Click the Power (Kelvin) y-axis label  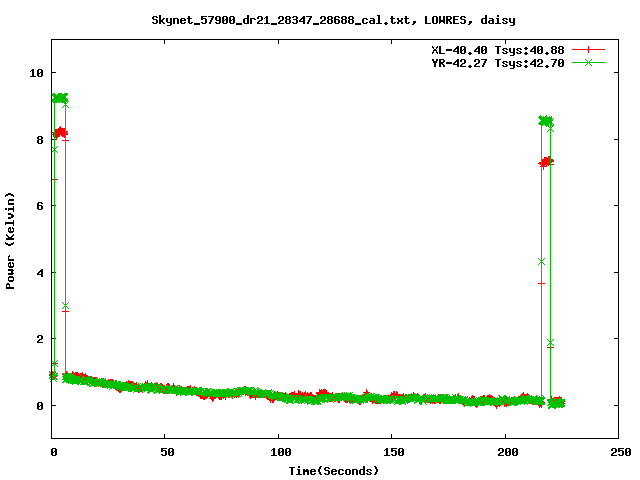point(10,241)
